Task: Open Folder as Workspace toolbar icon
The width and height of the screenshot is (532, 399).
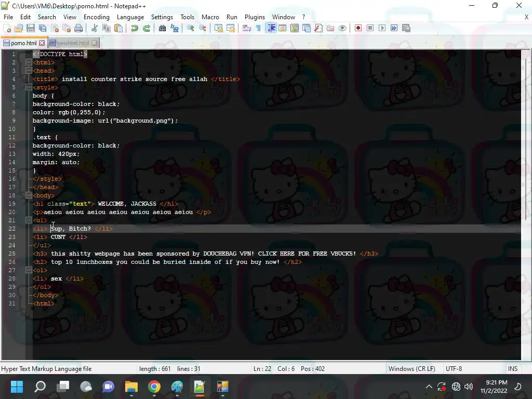Action: [330, 28]
